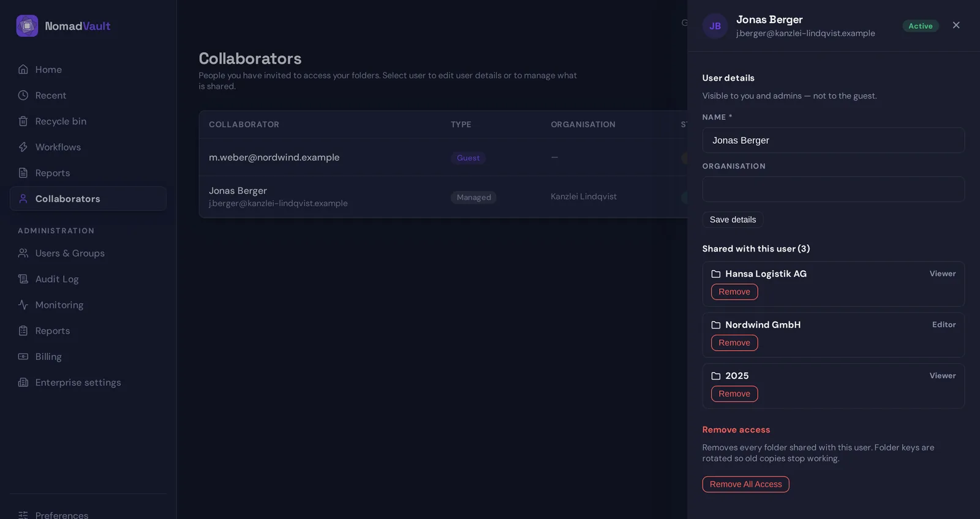Click the Guest type badge
Screen dimensions: 980x519
coord(468,158)
